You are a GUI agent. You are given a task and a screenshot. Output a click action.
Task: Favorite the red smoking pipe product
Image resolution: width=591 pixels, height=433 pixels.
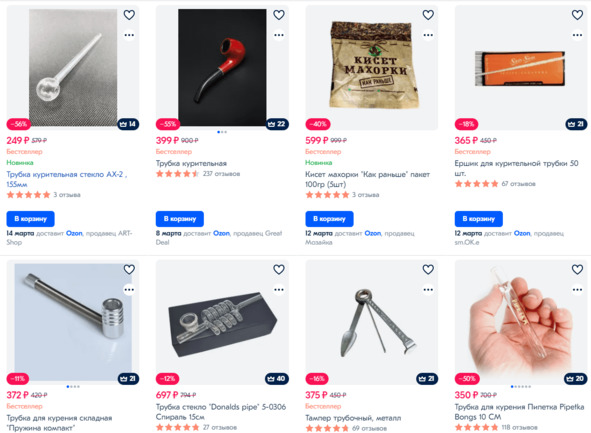coord(279,15)
